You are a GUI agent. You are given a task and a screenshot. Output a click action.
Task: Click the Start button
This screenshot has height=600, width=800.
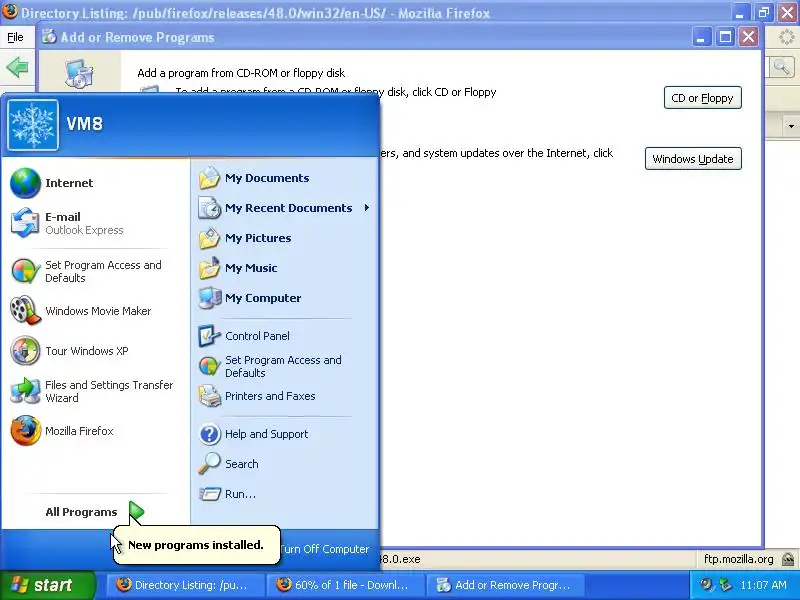(x=48, y=585)
